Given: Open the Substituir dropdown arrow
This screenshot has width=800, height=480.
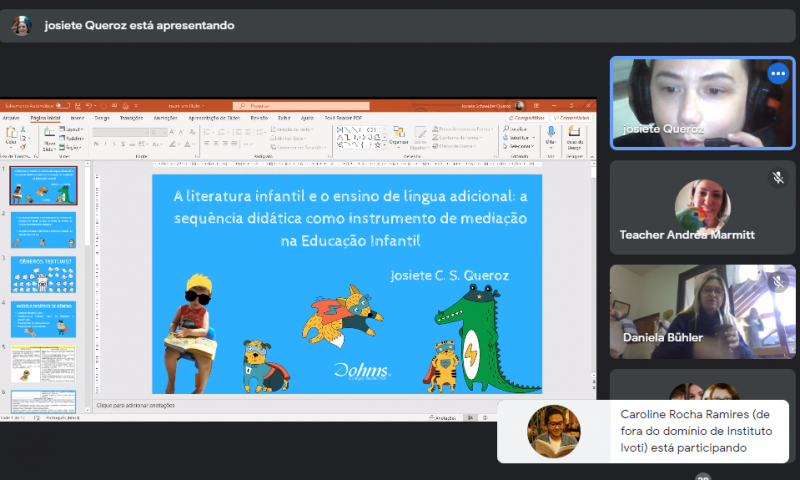Looking at the screenshot, I should (534, 138).
